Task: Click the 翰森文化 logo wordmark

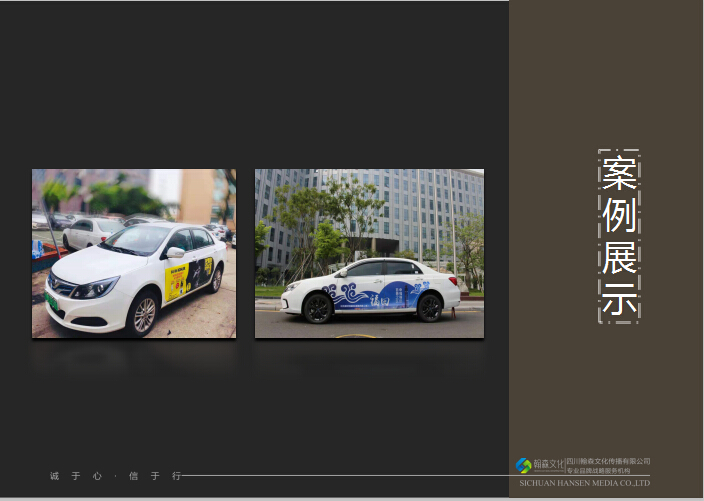Action: [549, 464]
